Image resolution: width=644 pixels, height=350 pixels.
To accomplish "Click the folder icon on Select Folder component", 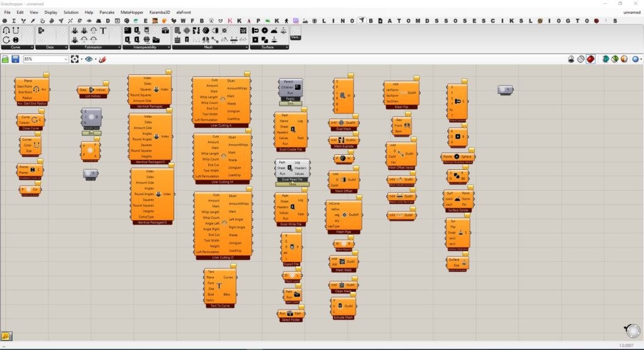I will (290, 313).
